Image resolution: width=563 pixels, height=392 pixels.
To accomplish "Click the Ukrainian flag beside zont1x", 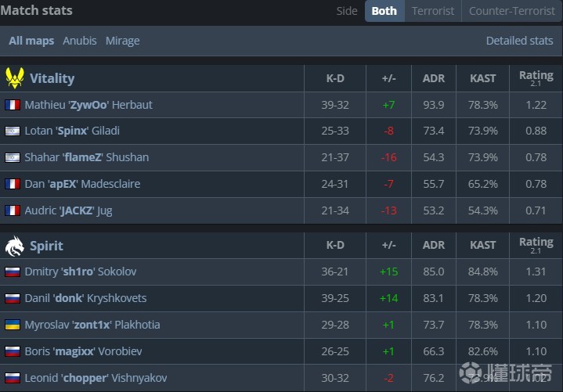I will point(13,325).
